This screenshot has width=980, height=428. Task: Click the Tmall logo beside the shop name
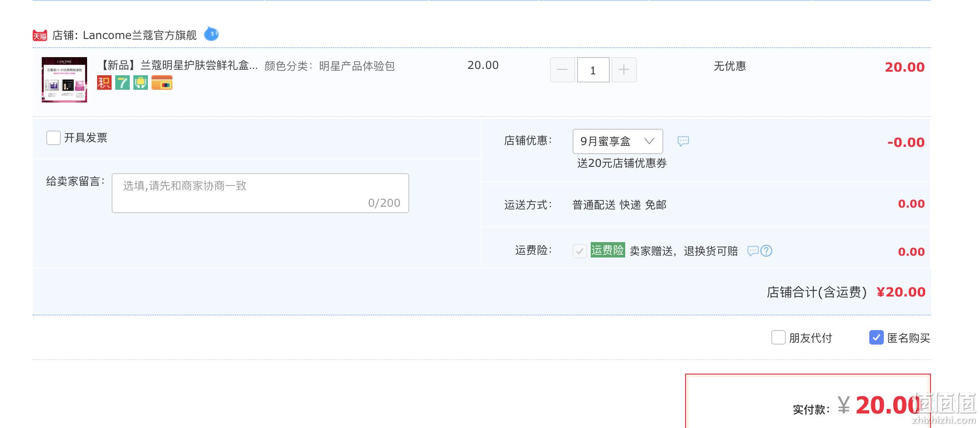coord(40,35)
